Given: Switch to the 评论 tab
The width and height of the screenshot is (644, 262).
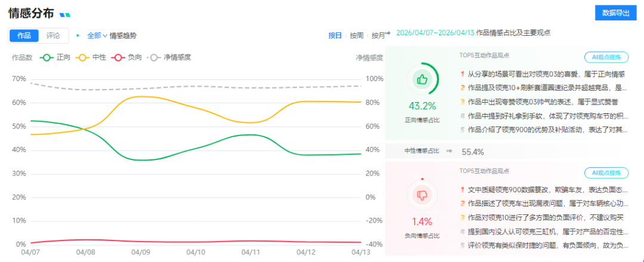Looking at the screenshot, I should 54,35.
